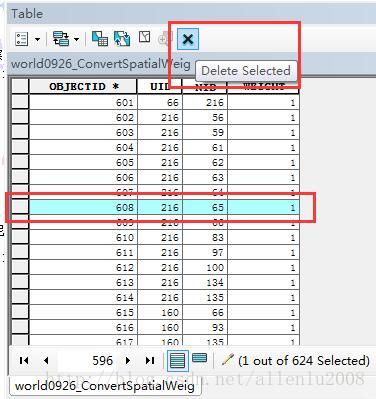
Task: Open the Table Options menu icon
Action: pos(22,39)
